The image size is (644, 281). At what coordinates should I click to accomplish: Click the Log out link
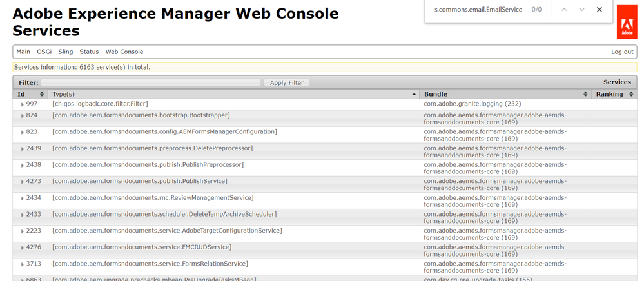[622, 52]
